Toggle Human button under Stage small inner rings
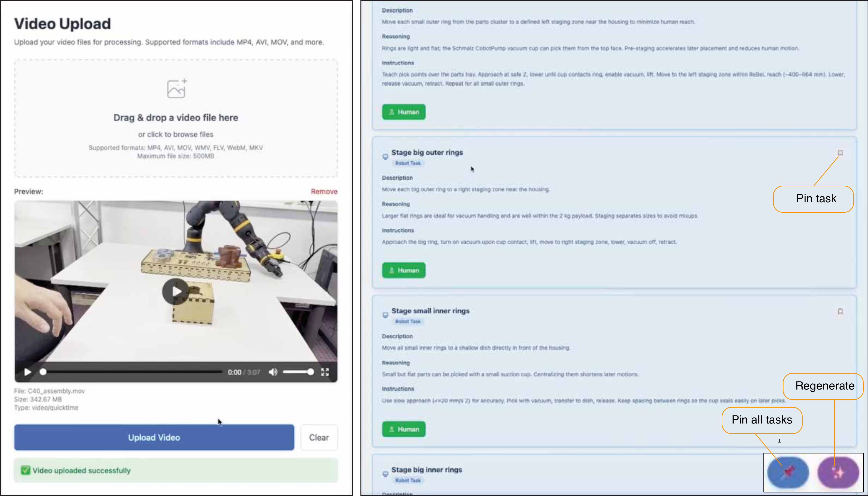868x496 pixels. click(403, 429)
